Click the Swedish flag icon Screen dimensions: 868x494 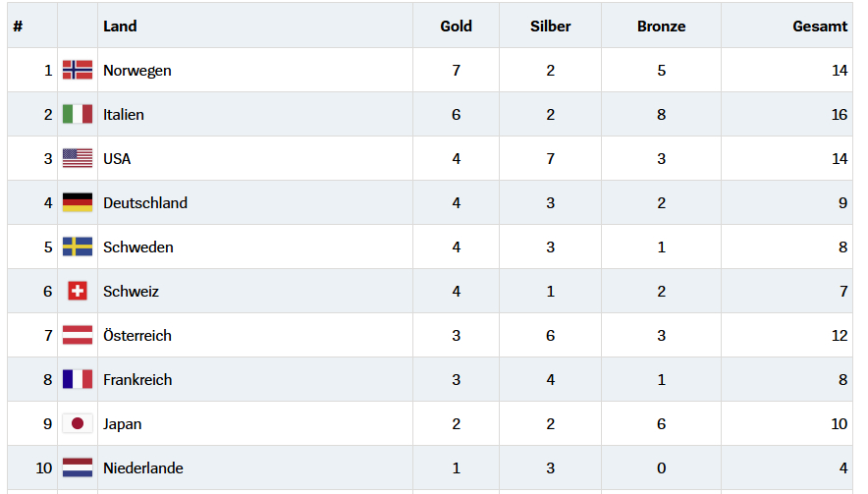pos(78,247)
